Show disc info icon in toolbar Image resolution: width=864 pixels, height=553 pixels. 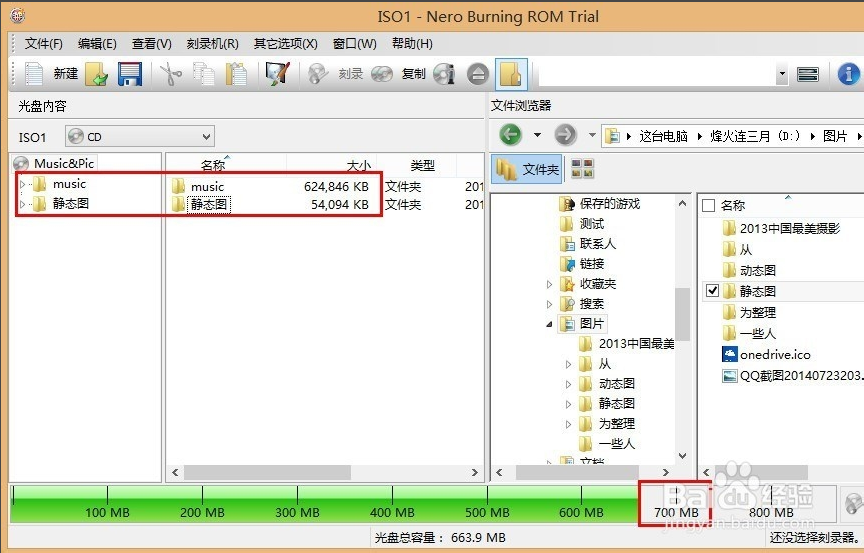(x=444, y=74)
